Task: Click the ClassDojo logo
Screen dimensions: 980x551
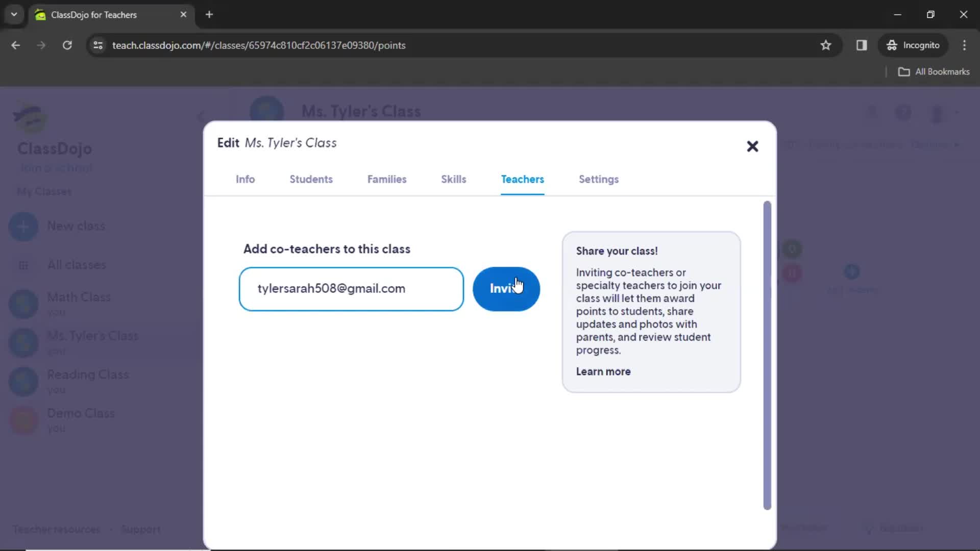Action: tap(30, 117)
